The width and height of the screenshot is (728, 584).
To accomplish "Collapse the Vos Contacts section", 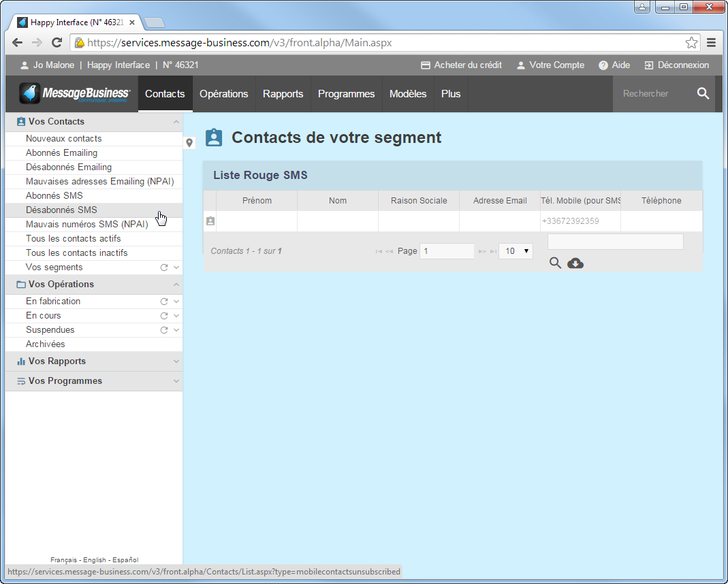I will coord(176,122).
